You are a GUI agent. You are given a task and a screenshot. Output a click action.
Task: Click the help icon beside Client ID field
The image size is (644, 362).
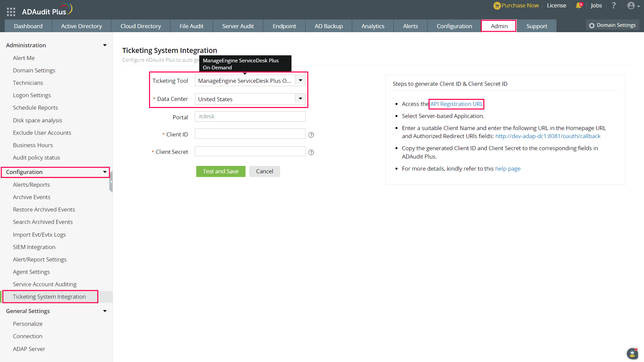coord(311,135)
